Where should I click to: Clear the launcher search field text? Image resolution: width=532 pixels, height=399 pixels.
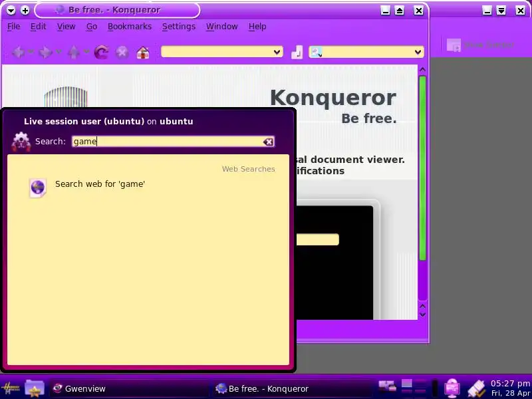(x=268, y=142)
